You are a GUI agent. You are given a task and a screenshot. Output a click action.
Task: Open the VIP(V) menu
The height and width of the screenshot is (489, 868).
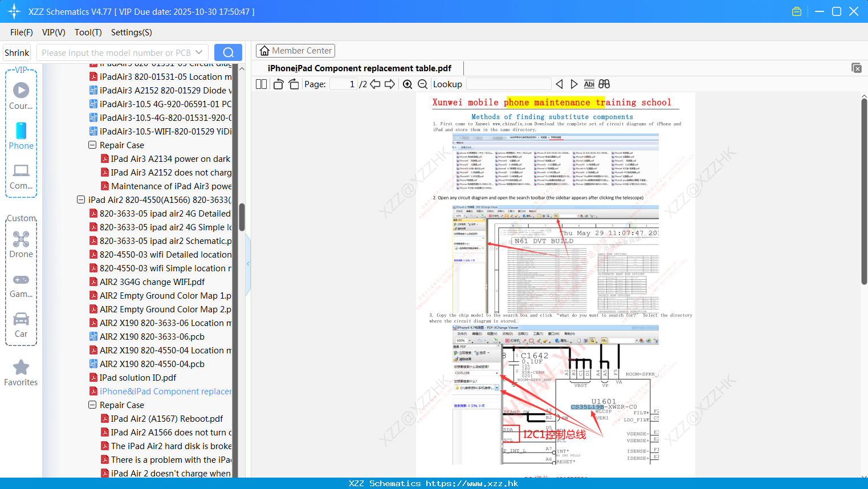click(x=54, y=32)
